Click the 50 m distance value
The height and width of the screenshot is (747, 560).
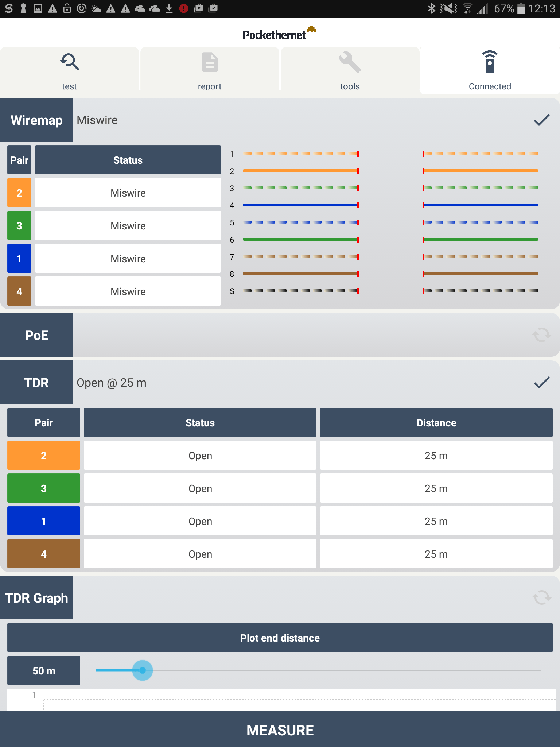pyautogui.click(x=44, y=670)
